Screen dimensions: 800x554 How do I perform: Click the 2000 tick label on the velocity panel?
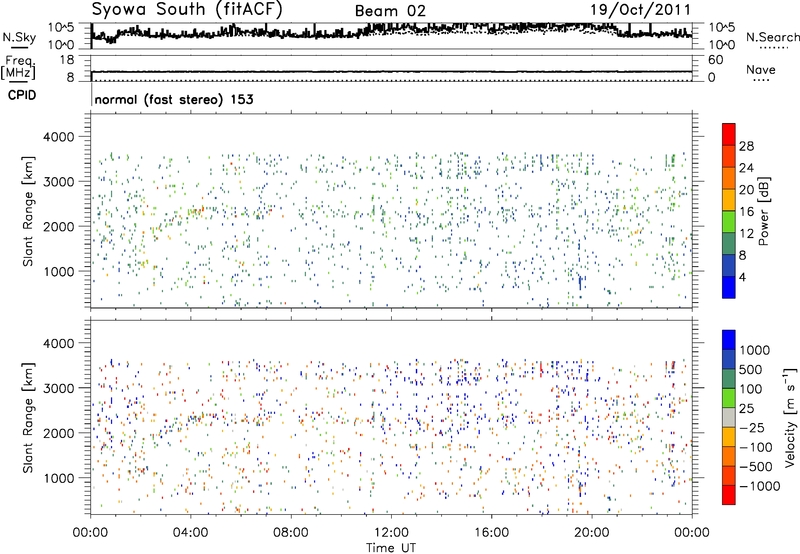pyautogui.click(x=58, y=433)
